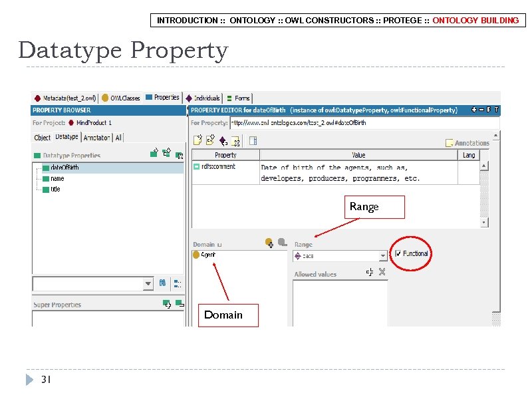Viewport: 532px width, 399px height.
Task: Click the annotation table scroll up arrow
Action: [x=484, y=166]
